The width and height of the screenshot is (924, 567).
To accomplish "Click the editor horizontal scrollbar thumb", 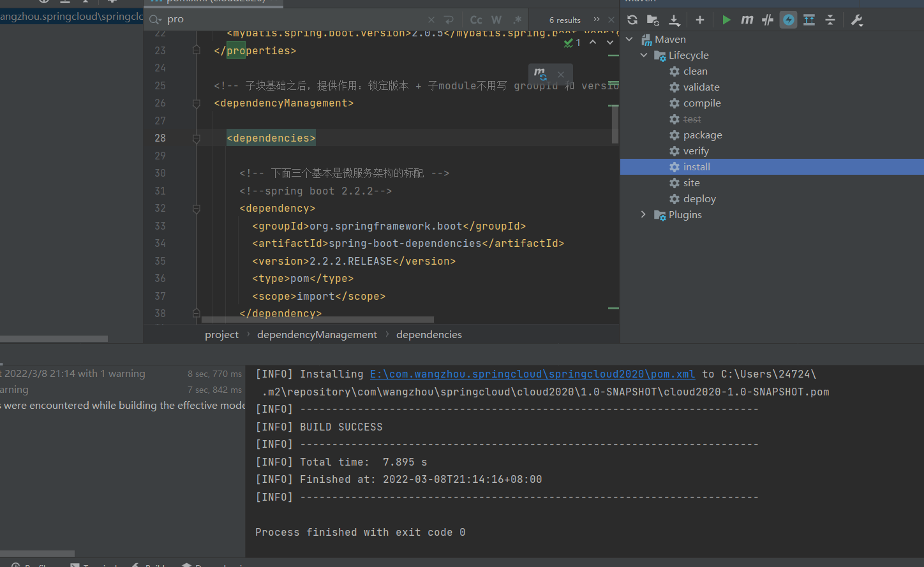I will 318,320.
